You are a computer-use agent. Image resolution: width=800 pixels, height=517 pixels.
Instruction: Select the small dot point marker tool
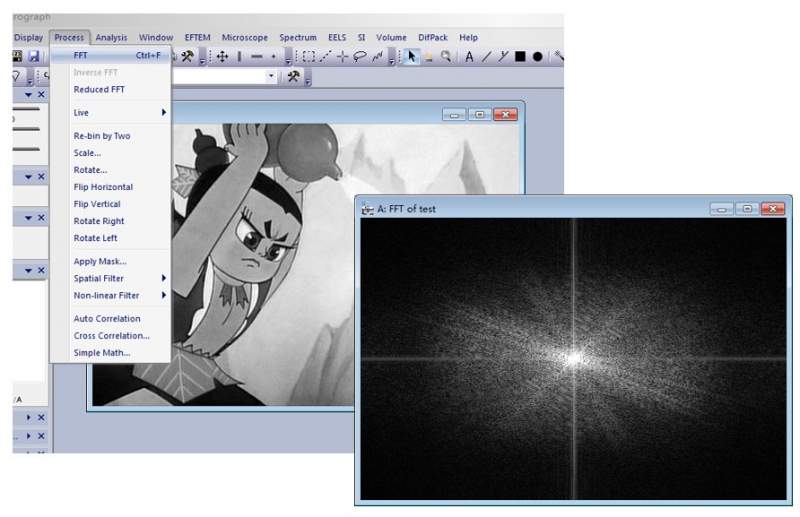pyautogui.click(x=273, y=57)
